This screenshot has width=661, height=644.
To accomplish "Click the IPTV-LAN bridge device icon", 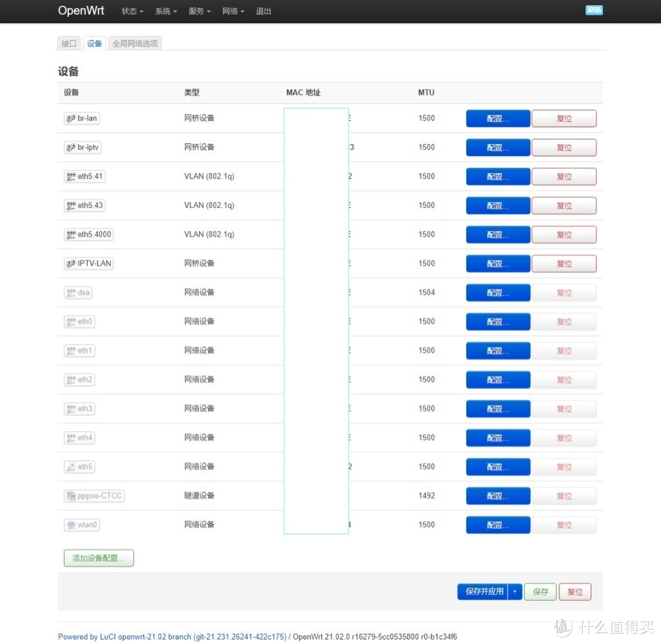I will (70, 264).
